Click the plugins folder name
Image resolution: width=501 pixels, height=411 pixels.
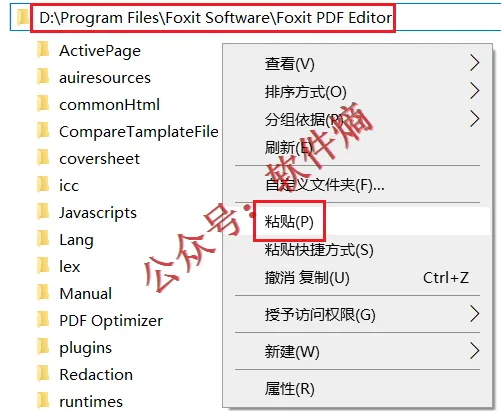[85, 348]
